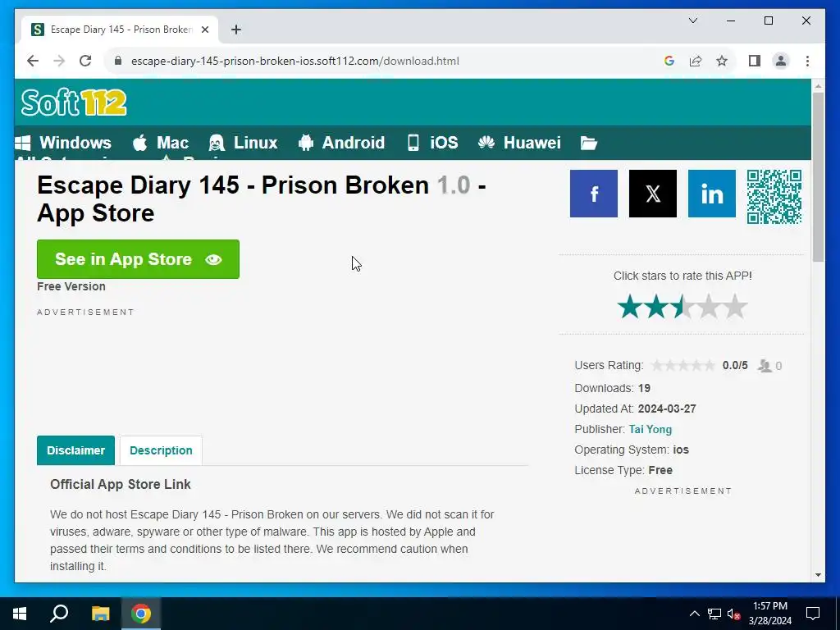Open Chrome side panel
Screen dimensions: 840x630
(755, 61)
